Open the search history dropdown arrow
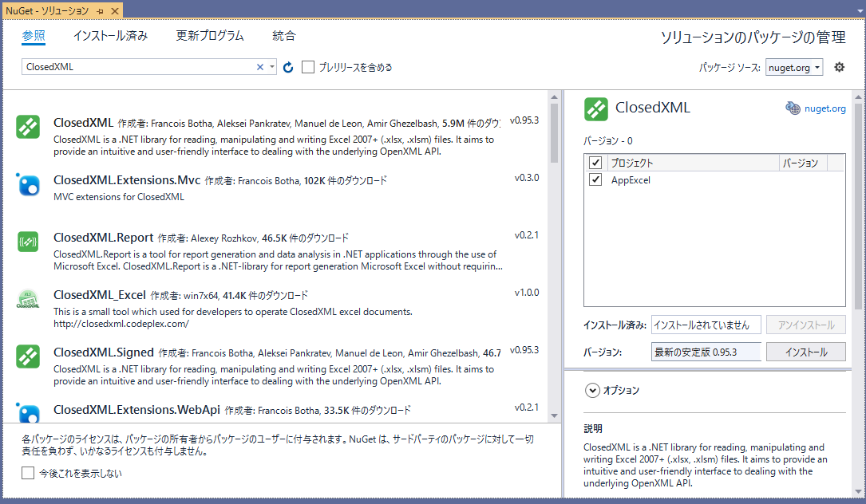866x504 pixels. click(271, 68)
